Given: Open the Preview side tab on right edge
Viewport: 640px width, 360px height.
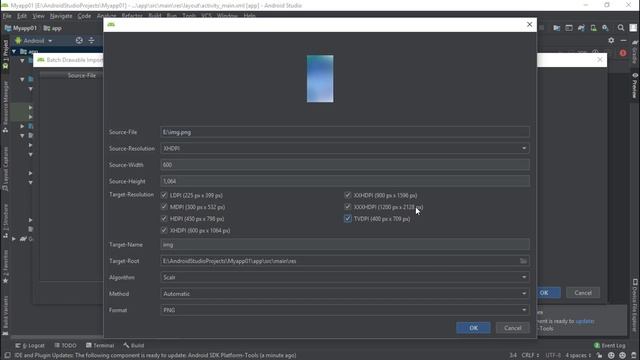Looking at the screenshot, I should click(635, 86).
